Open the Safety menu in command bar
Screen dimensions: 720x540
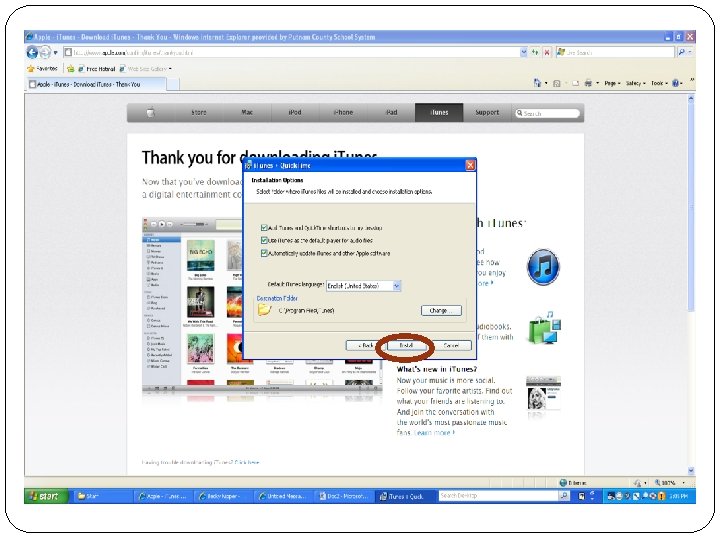636,84
